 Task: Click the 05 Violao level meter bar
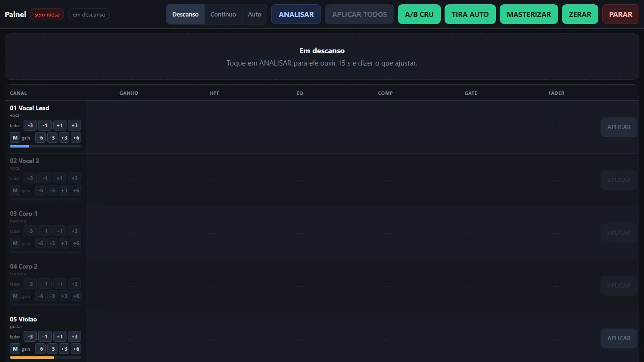(x=45, y=358)
